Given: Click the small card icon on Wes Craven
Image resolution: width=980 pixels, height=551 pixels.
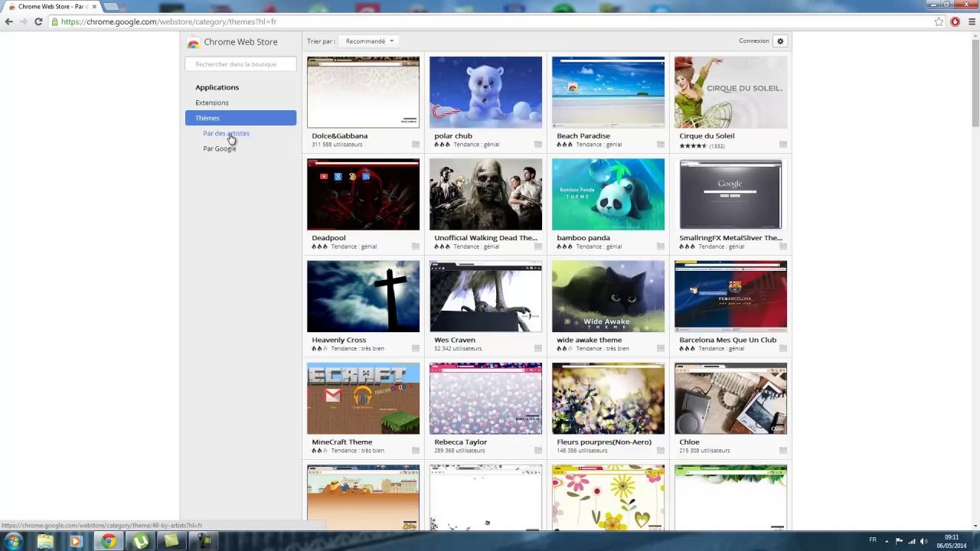Looking at the screenshot, I should (x=537, y=349).
